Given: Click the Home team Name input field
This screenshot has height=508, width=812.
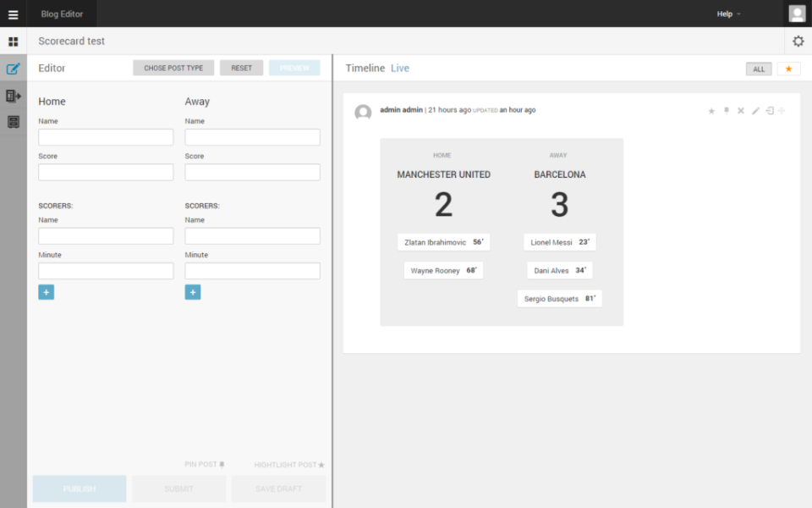Looking at the screenshot, I should [x=105, y=136].
